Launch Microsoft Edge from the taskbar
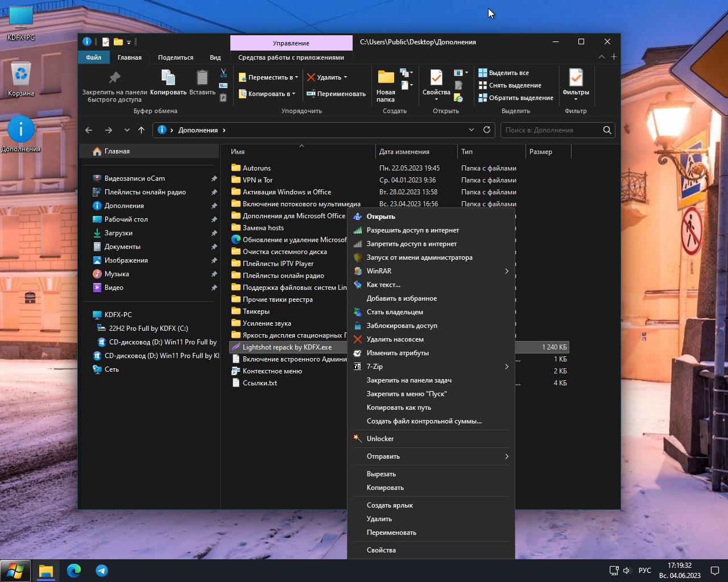 point(74,571)
